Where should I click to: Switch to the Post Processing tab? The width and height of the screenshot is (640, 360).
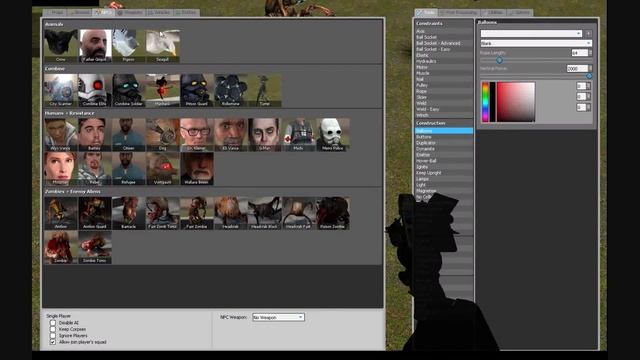(459, 13)
